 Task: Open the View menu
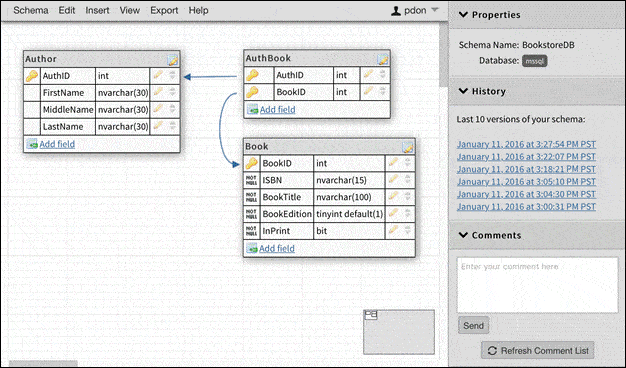click(x=130, y=10)
